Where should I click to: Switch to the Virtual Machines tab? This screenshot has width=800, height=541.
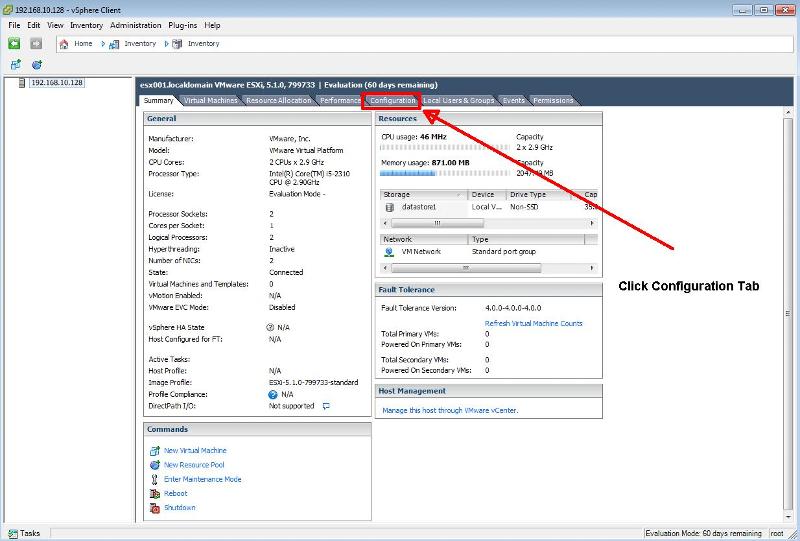coord(211,101)
